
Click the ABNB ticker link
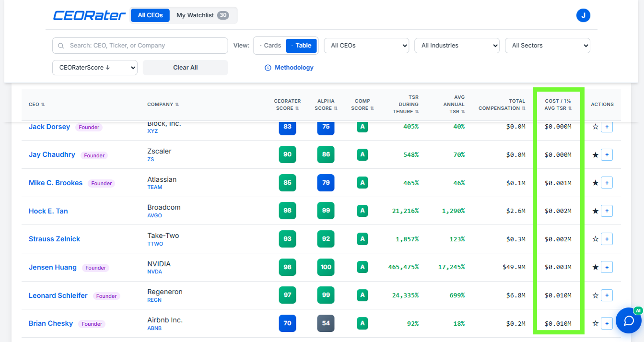(x=154, y=329)
